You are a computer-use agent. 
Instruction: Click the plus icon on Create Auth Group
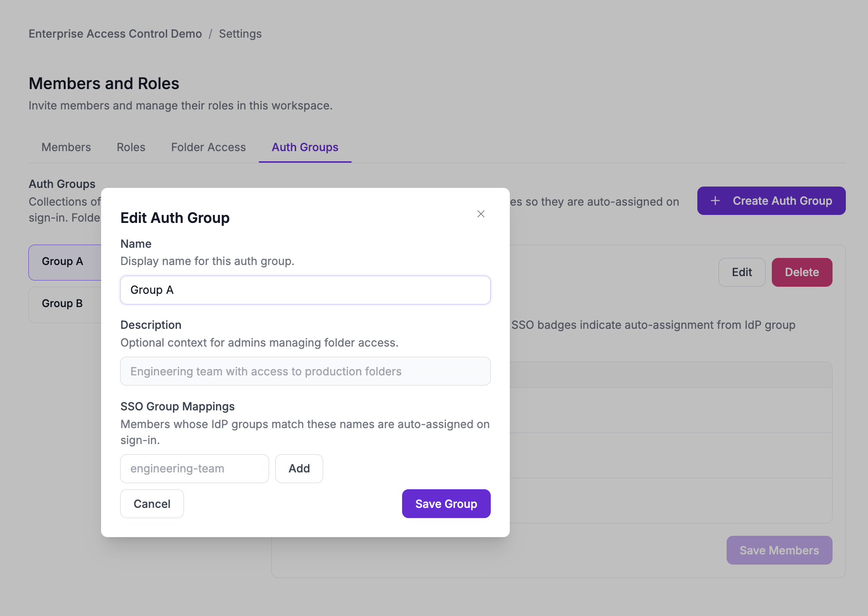point(715,201)
